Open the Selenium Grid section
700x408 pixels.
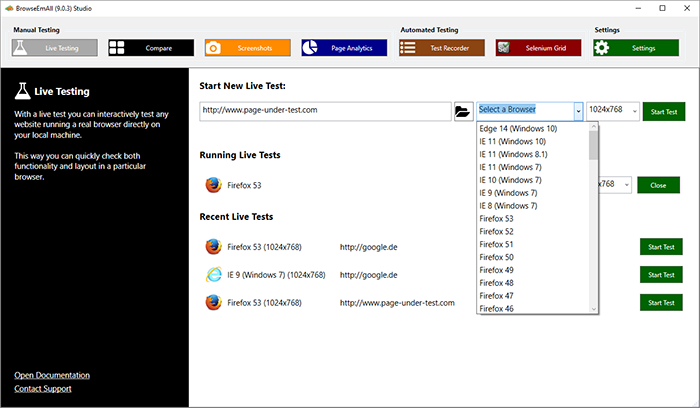click(538, 48)
